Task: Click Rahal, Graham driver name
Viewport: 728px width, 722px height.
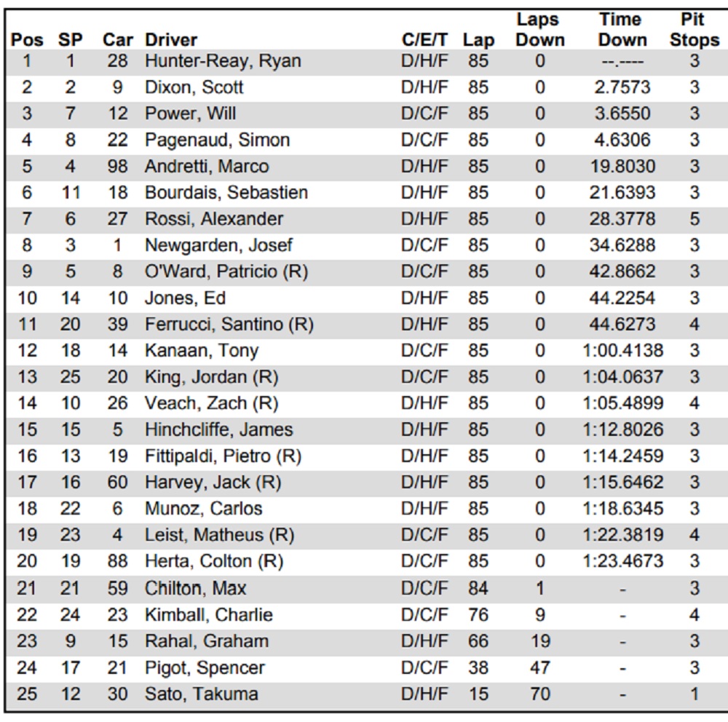Action: [206, 641]
